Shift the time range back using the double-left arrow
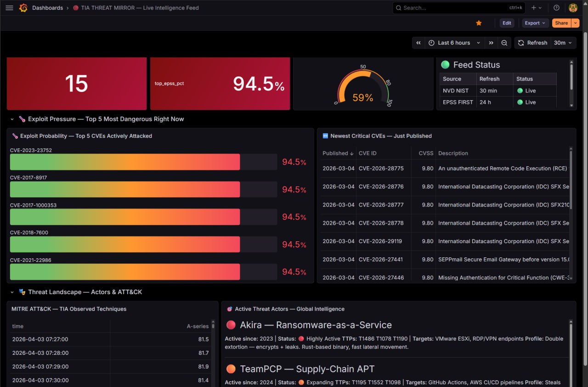This screenshot has width=588, height=387. [x=418, y=42]
